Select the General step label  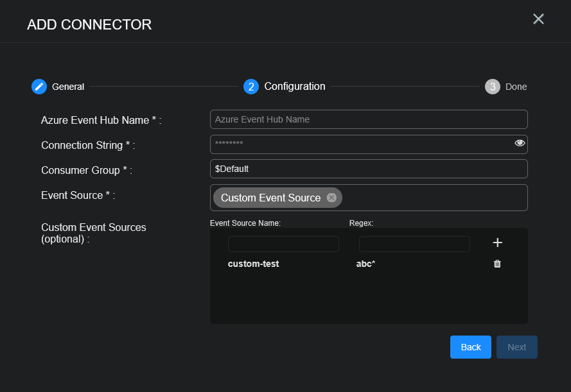tap(68, 87)
